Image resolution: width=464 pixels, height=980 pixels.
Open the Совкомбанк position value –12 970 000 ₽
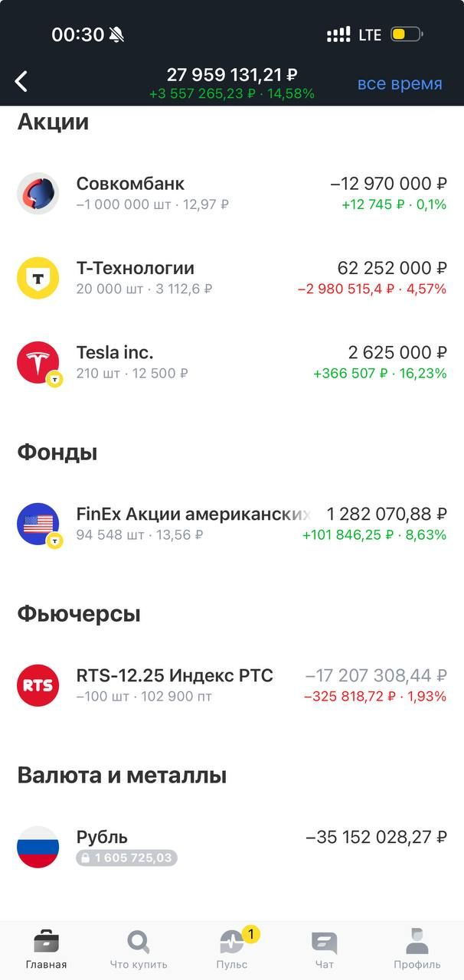(x=388, y=184)
